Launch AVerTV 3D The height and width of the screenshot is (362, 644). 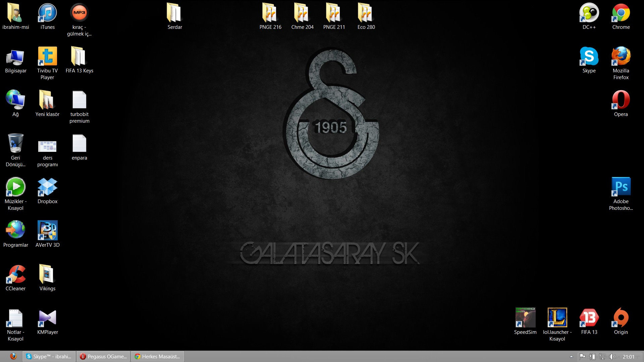pyautogui.click(x=47, y=234)
